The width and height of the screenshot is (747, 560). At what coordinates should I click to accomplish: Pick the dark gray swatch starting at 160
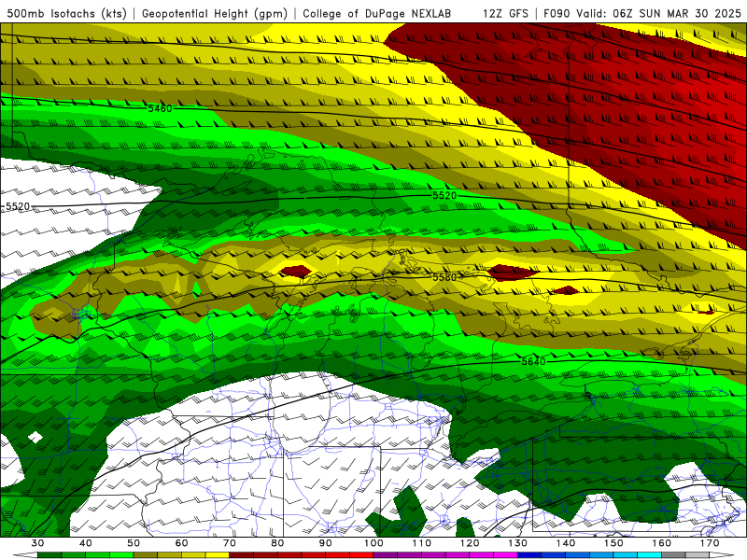coord(673,554)
